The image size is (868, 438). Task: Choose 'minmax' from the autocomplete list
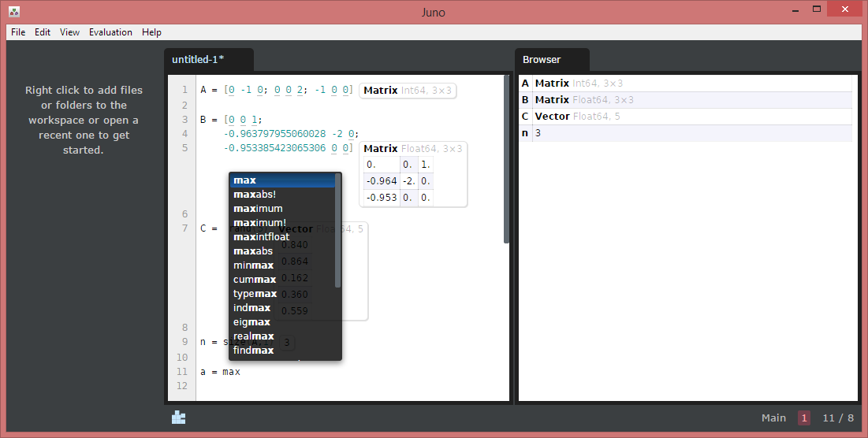coord(282,265)
